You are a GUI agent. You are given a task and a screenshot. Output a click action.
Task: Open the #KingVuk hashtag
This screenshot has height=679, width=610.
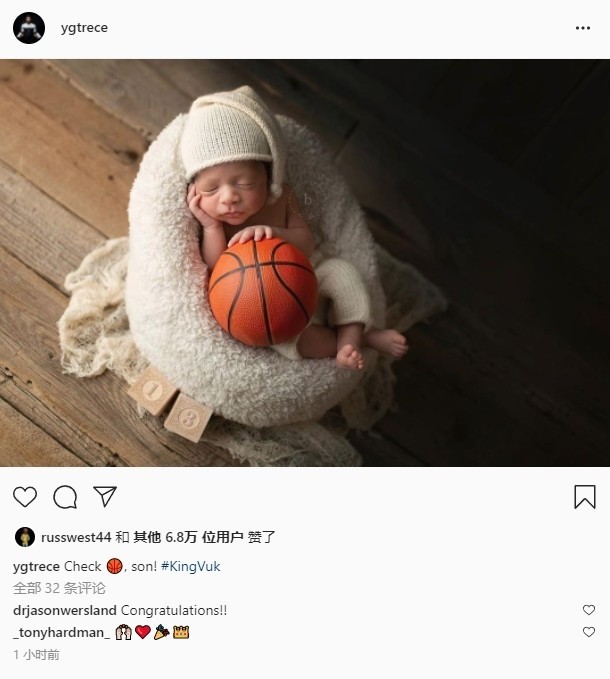point(190,566)
